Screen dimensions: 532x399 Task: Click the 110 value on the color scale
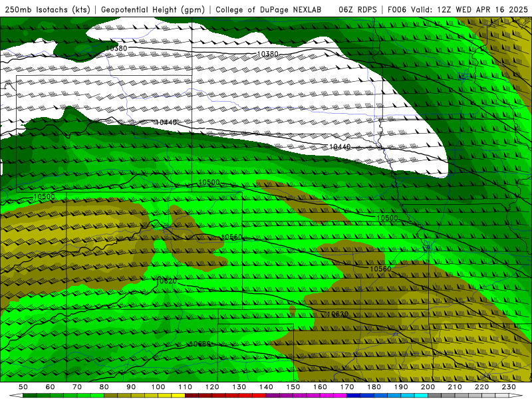pos(185,387)
